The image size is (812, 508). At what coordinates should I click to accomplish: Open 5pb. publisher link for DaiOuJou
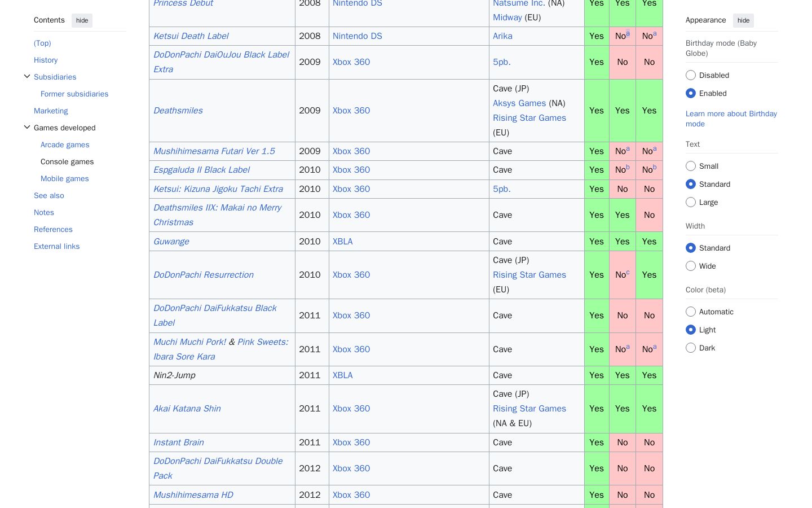(502, 62)
